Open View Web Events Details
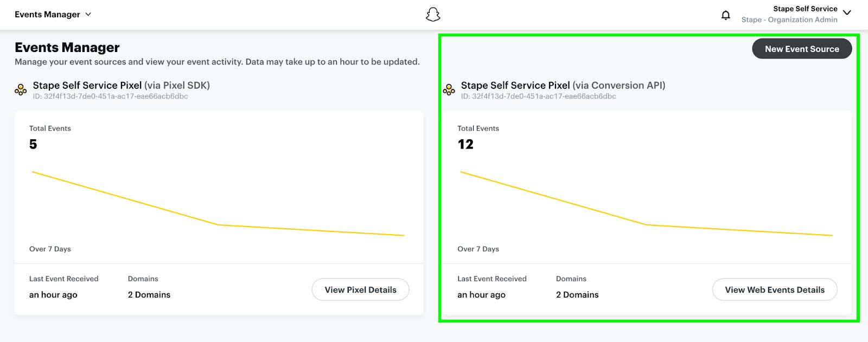 (775, 290)
